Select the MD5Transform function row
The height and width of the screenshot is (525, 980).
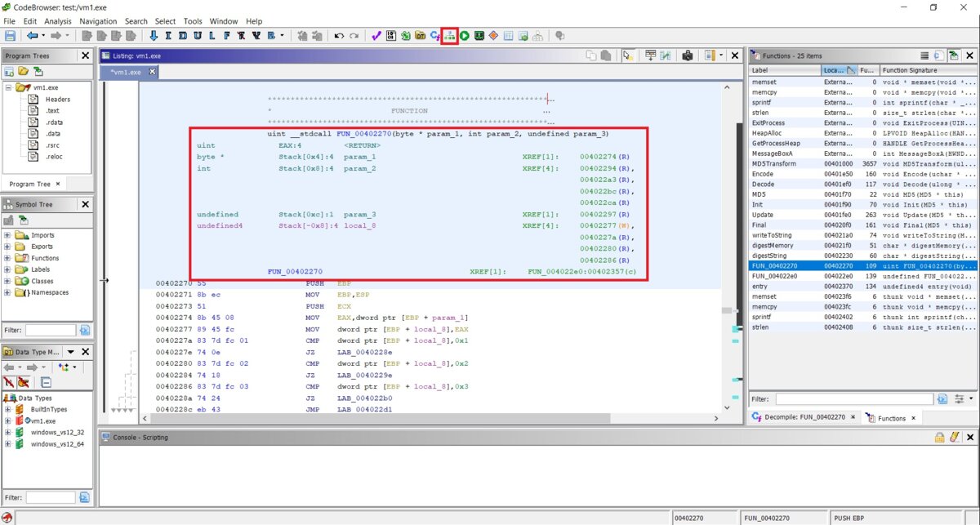pyautogui.click(x=862, y=163)
